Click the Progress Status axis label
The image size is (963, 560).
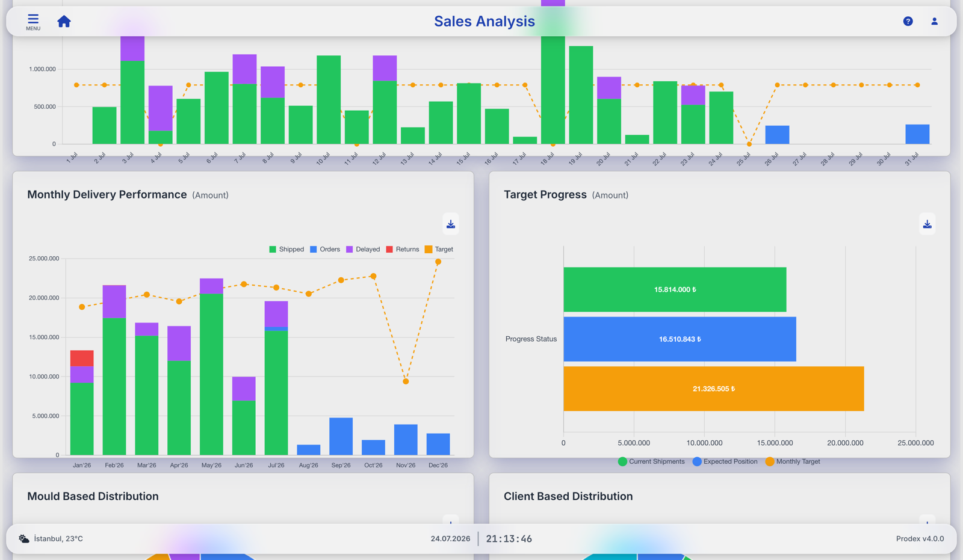531,339
